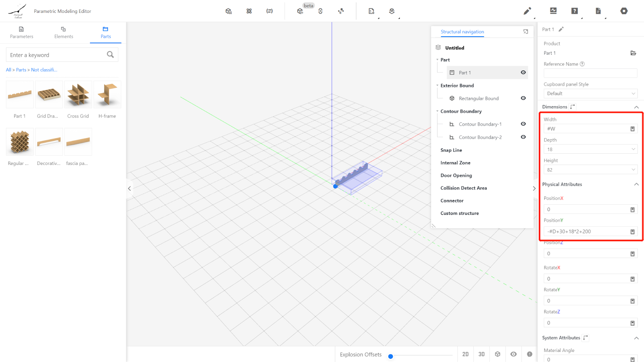Switch to the Parameters tab
The image size is (644, 362).
coord(22,32)
